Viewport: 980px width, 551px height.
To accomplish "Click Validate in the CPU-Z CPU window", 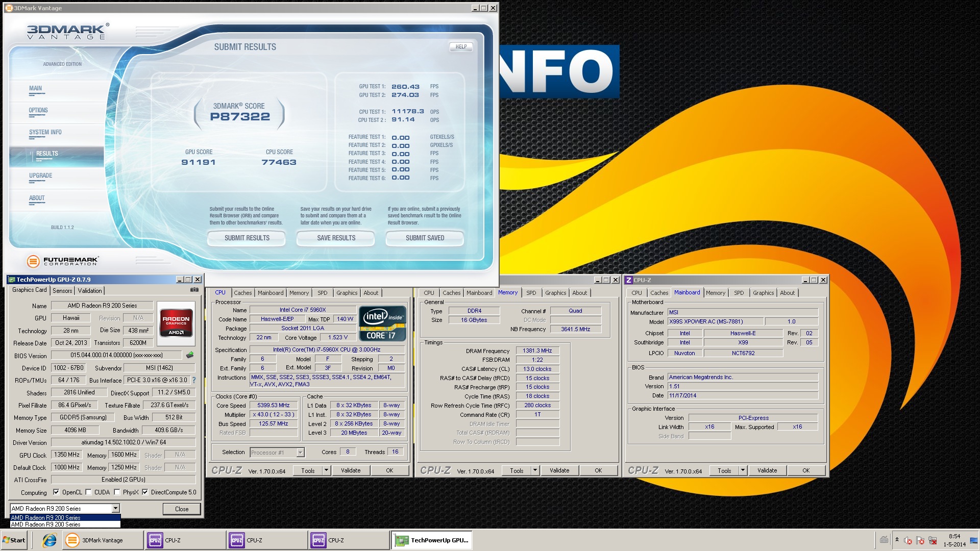I will [x=351, y=470].
